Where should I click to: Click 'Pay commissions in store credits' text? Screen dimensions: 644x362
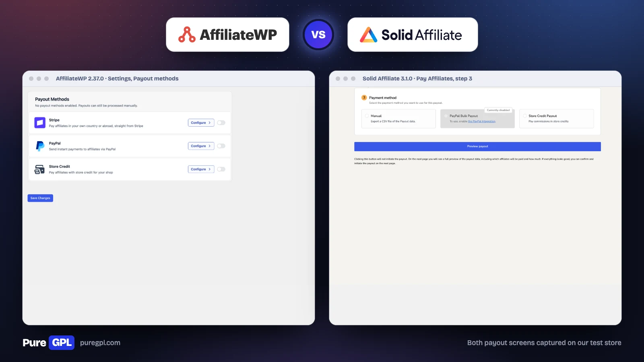(x=549, y=121)
